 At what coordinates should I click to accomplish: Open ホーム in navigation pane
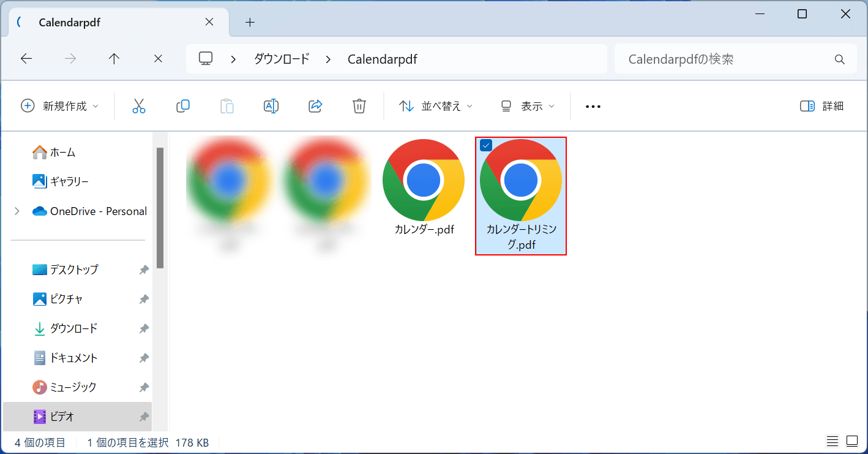(54, 152)
